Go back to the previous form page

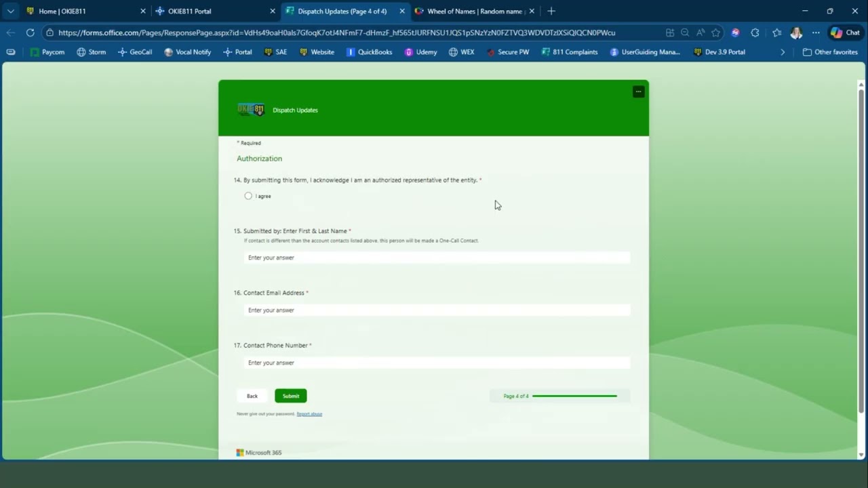252,396
